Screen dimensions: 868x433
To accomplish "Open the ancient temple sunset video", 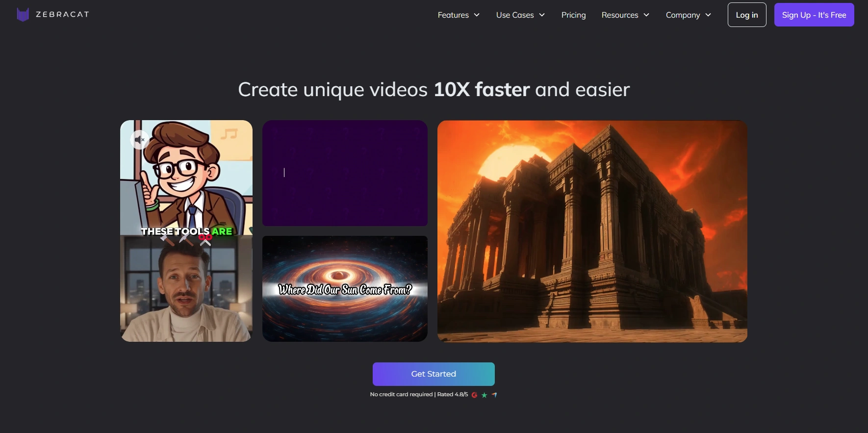I will tap(592, 231).
